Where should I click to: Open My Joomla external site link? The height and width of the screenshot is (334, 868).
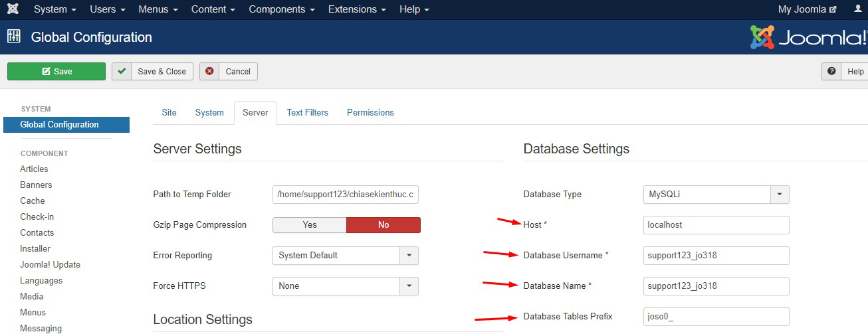click(807, 9)
